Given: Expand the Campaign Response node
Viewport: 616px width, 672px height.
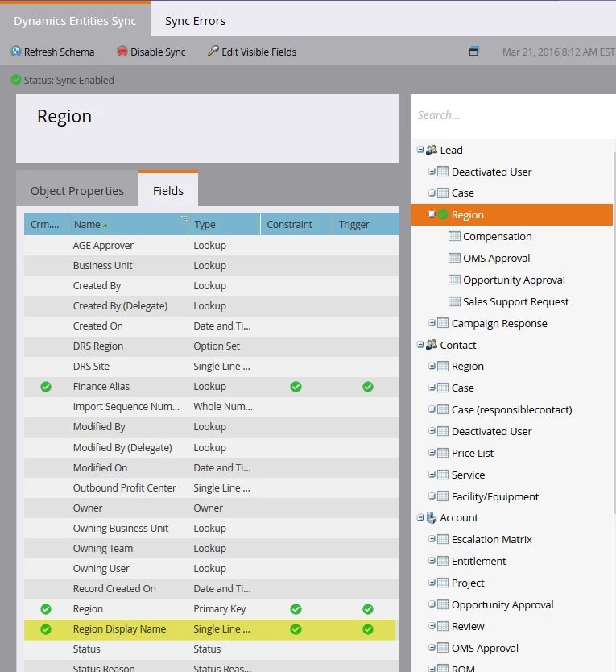Looking at the screenshot, I should [x=432, y=323].
